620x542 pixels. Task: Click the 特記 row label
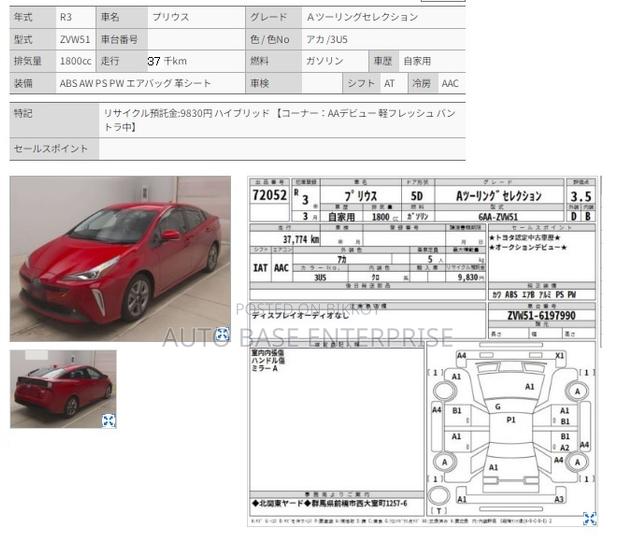[23, 113]
